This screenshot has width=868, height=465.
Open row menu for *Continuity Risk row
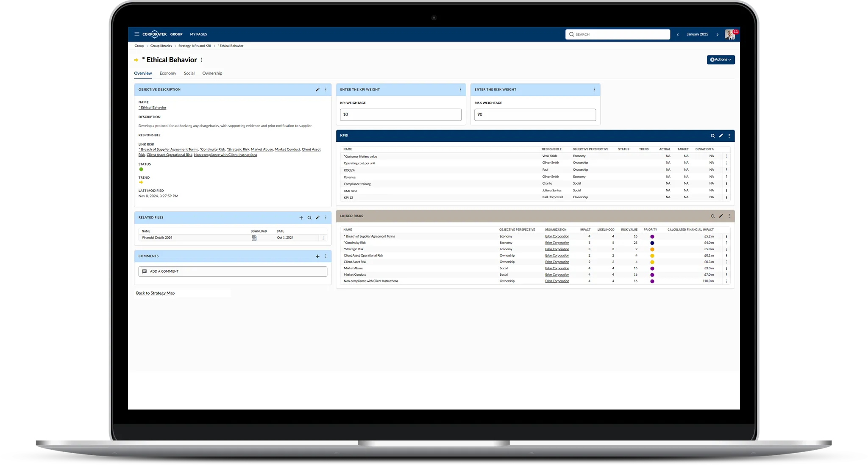[x=726, y=243]
